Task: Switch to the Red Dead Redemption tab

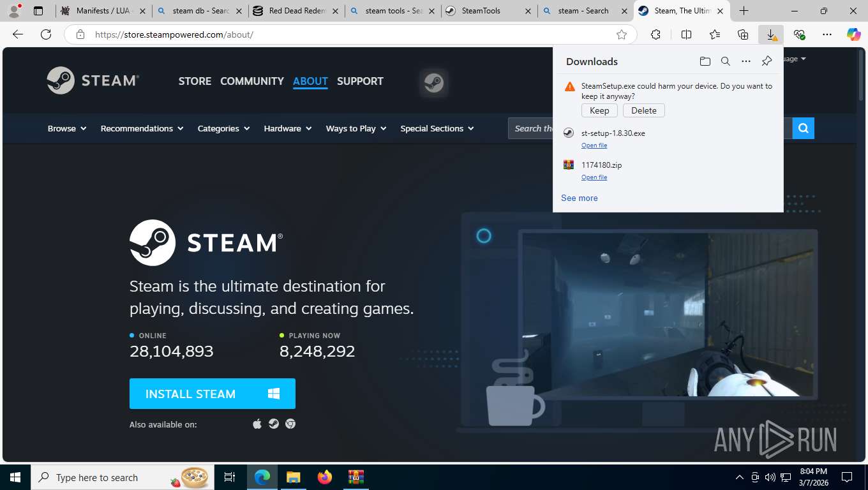Action: pos(296,11)
